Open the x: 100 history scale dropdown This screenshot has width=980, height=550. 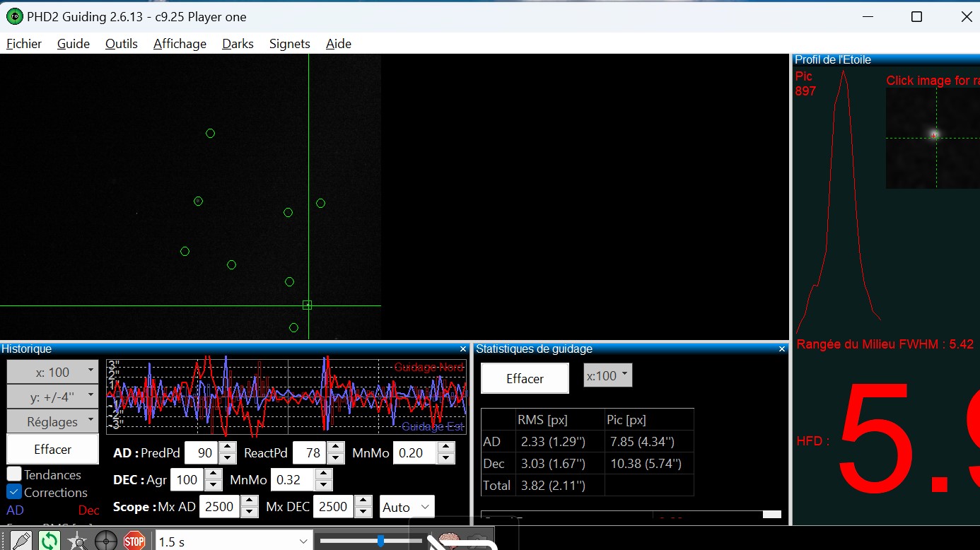(52, 372)
